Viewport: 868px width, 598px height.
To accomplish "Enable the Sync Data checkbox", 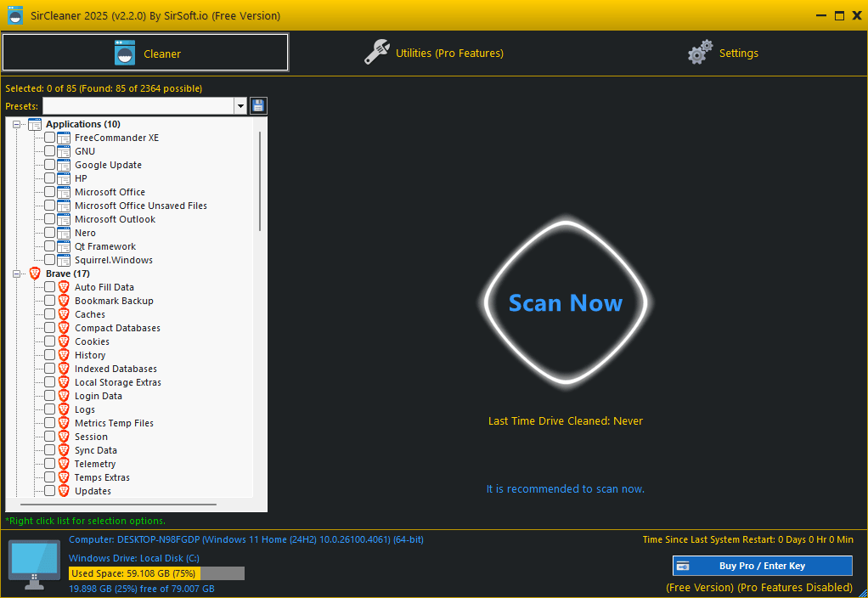I will pyautogui.click(x=50, y=449).
